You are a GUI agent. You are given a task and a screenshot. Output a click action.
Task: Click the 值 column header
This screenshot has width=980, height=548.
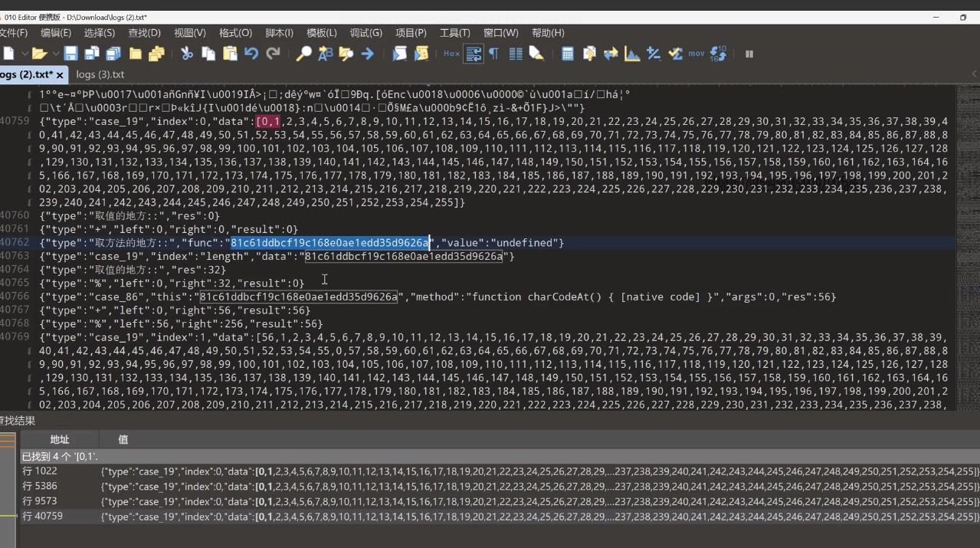pyautogui.click(x=123, y=439)
